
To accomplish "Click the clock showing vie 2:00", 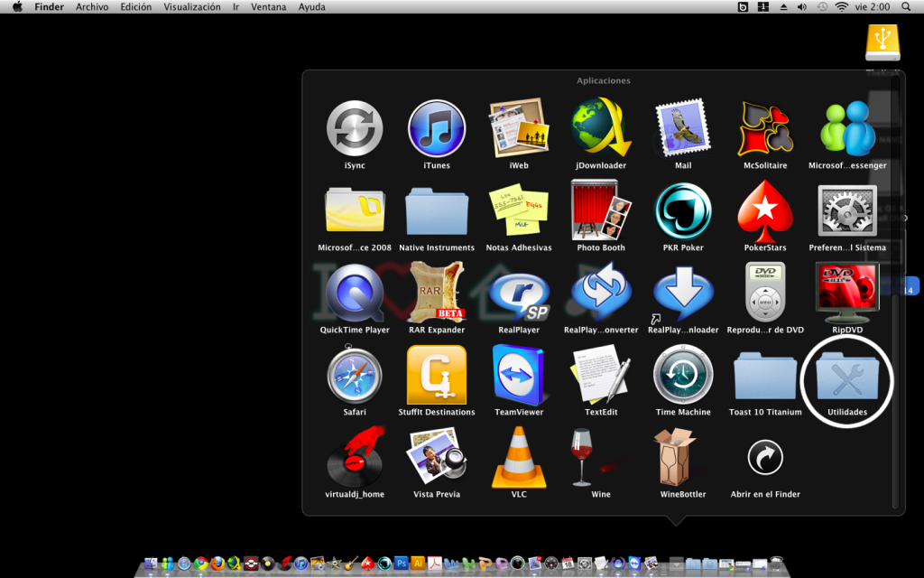I will pos(873,7).
